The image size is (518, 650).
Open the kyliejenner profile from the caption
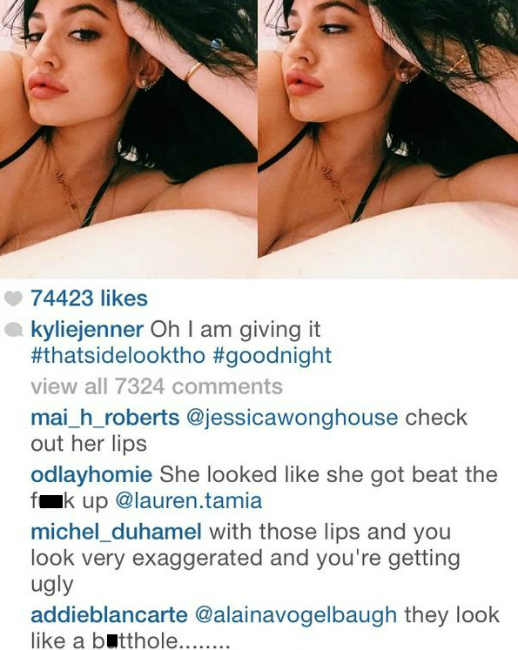point(87,330)
